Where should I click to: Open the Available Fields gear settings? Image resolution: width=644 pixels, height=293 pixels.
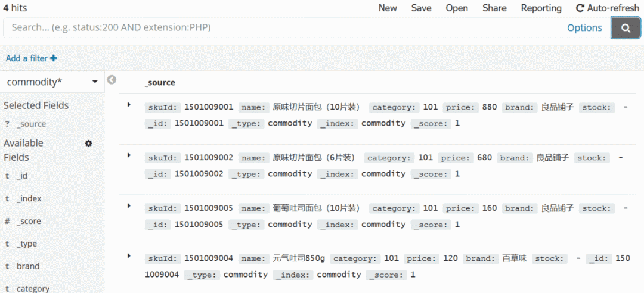point(88,144)
